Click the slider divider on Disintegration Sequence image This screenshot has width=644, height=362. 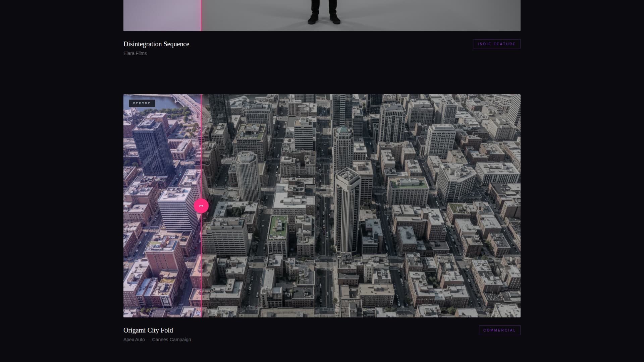point(201,15)
